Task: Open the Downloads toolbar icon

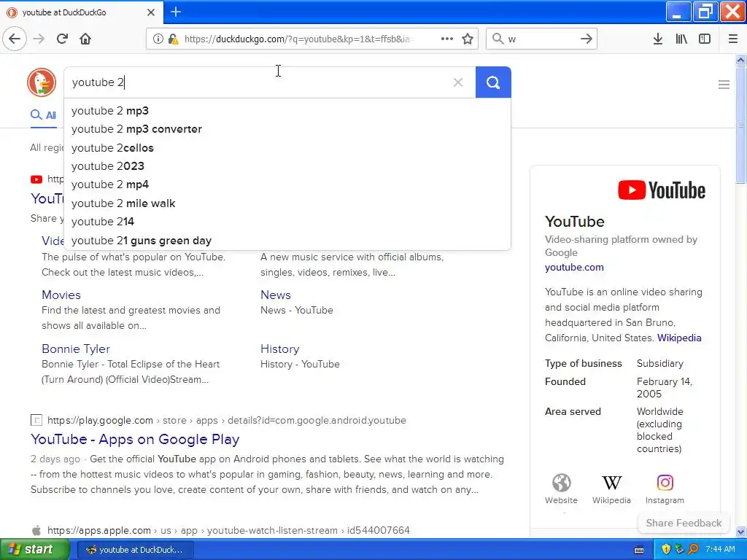Action: click(x=657, y=39)
